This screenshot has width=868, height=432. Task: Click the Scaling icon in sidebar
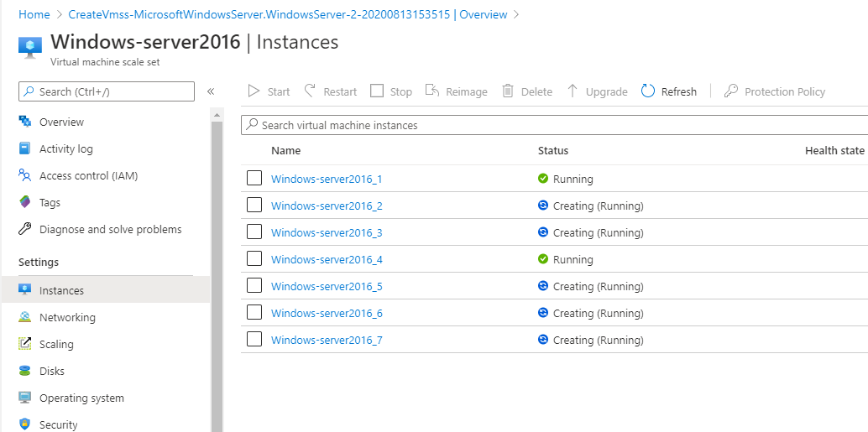coord(25,343)
